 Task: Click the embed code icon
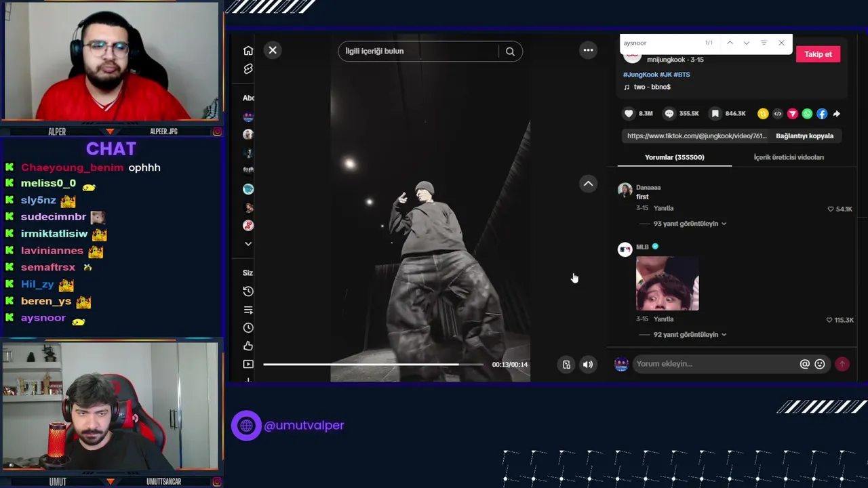pos(778,114)
